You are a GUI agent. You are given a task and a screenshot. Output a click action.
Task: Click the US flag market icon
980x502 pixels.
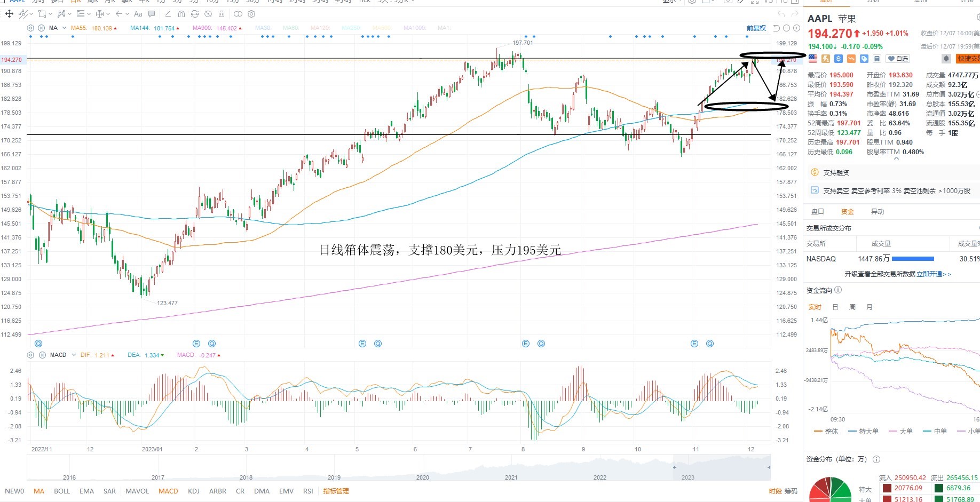pyautogui.click(x=813, y=59)
